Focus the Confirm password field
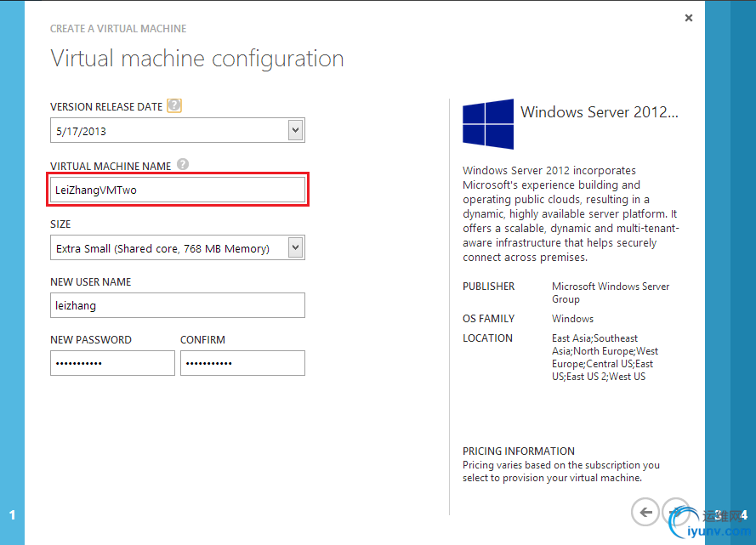756x545 pixels. [x=242, y=363]
